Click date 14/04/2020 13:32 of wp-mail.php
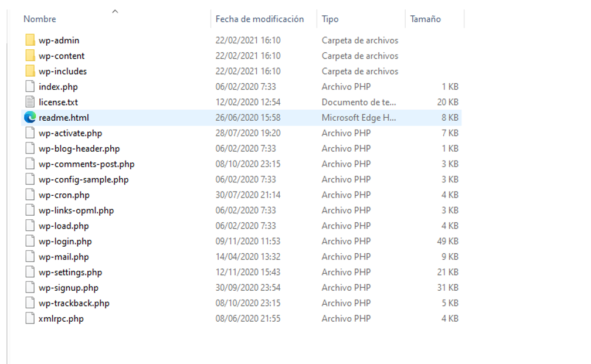Image resolution: width=591 pixels, height=364 pixels. tap(248, 257)
